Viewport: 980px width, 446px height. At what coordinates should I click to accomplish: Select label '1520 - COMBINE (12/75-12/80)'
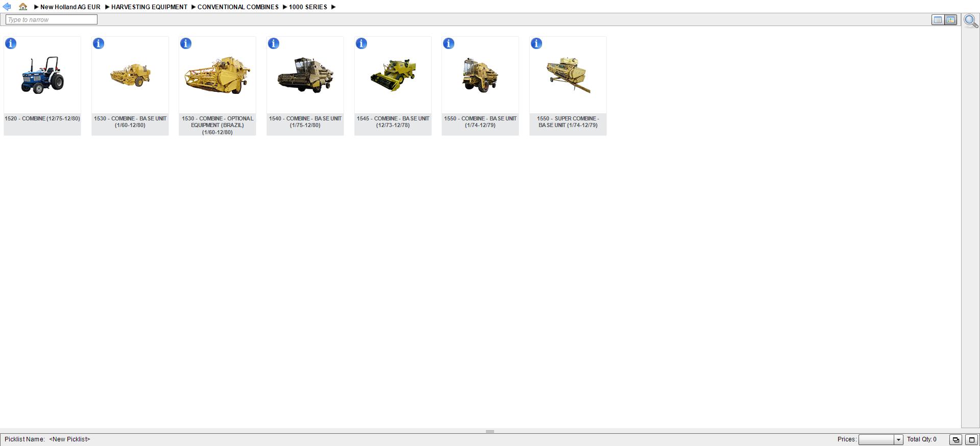click(x=42, y=119)
